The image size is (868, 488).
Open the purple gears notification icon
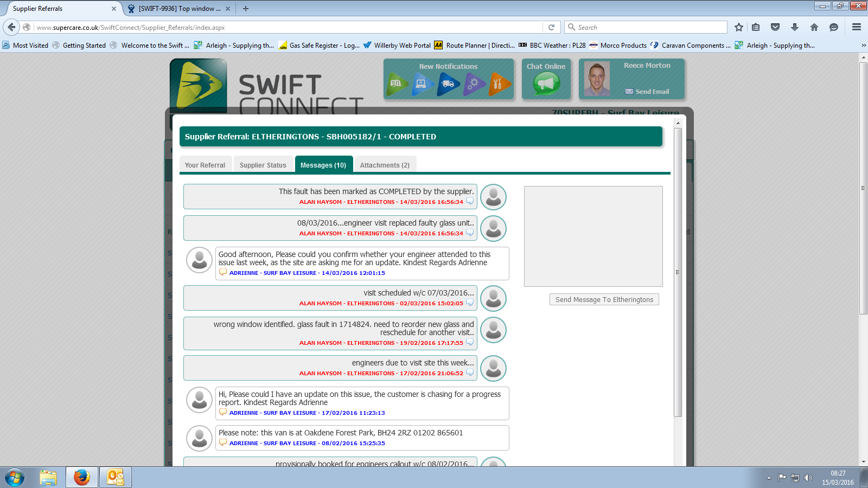tap(474, 84)
